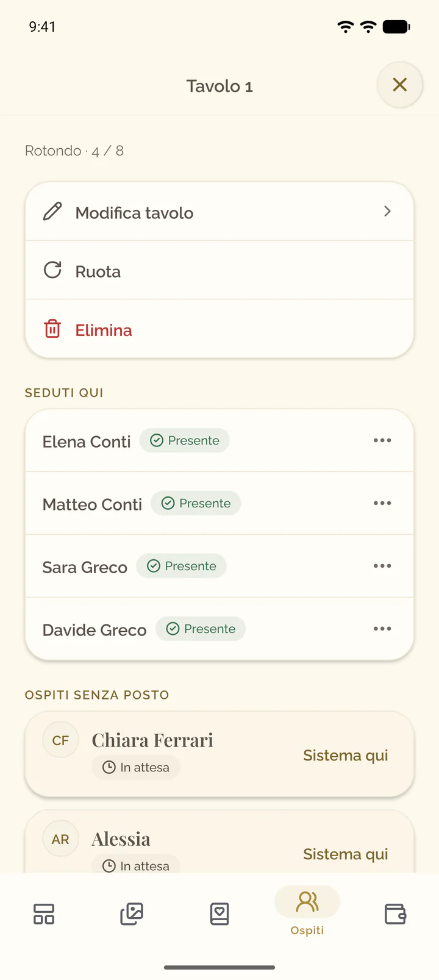Open options menu for Sara Greco
Viewport: 439px width, 980px height.
click(x=382, y=566)
